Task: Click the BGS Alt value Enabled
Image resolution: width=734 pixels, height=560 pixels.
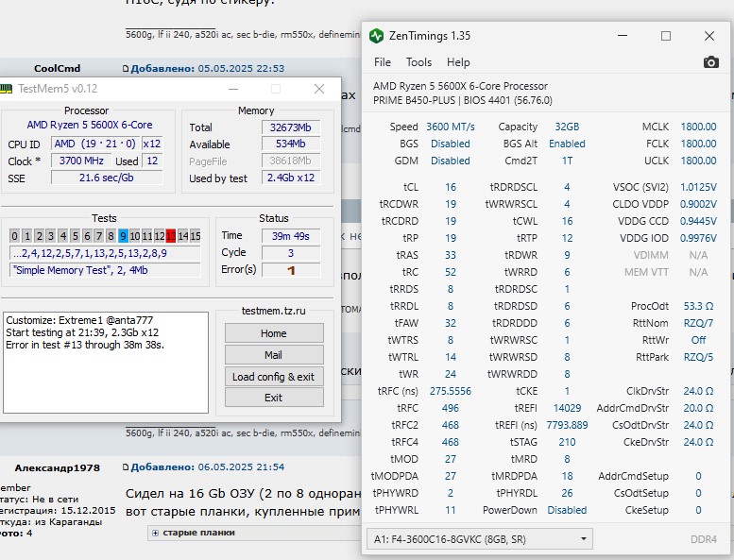Action: (x=567, y=144)
